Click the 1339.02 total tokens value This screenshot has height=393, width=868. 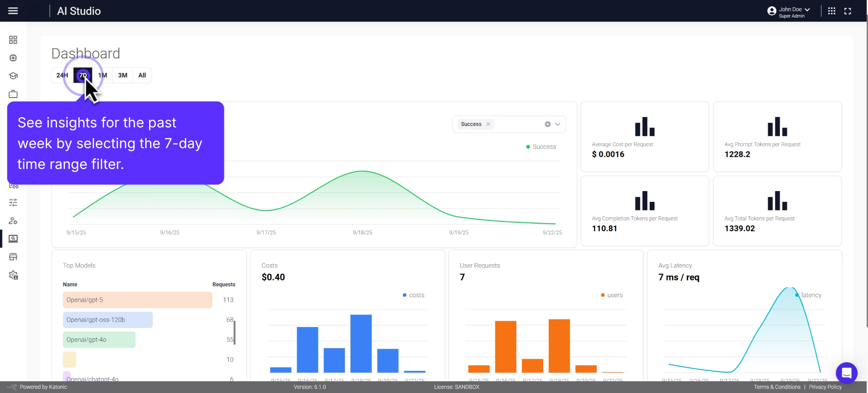pos(740,229)
